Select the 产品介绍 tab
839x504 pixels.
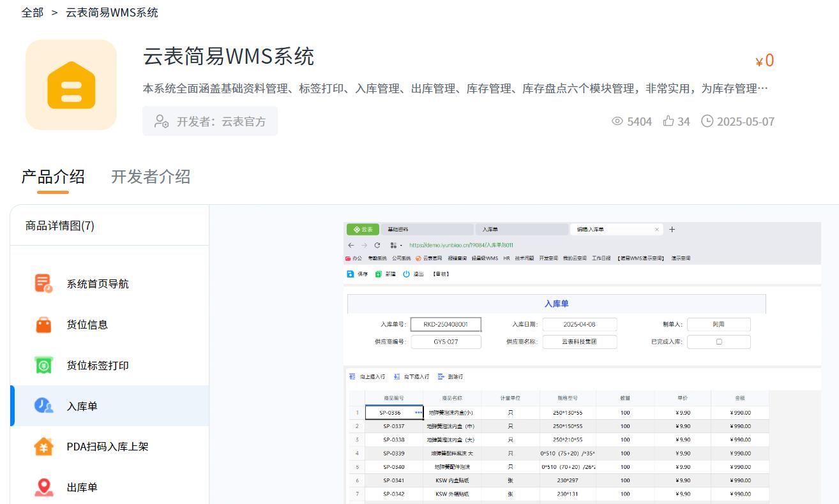point(53,177)
